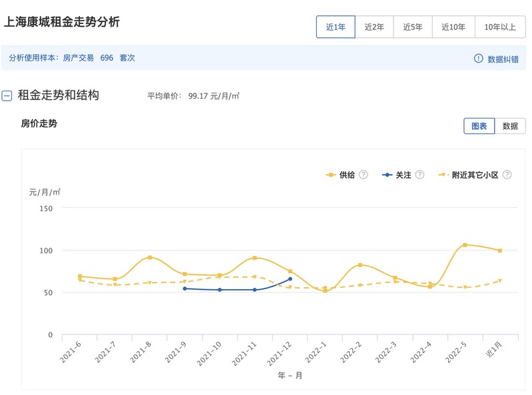
Task: Click the 年 - 月 axis title
Action: pos(290,375)
